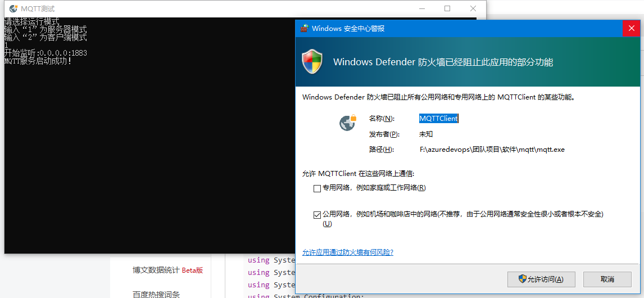The image size is (644, 298).
Task: Click the MQTTClient name field
Action: 438,119
